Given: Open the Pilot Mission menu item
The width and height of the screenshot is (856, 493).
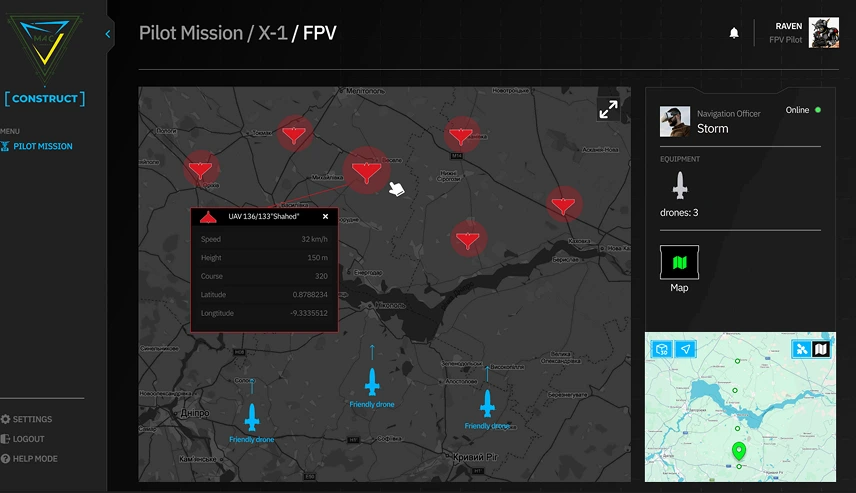Looking at the screenshot, I should click(37, 146).
